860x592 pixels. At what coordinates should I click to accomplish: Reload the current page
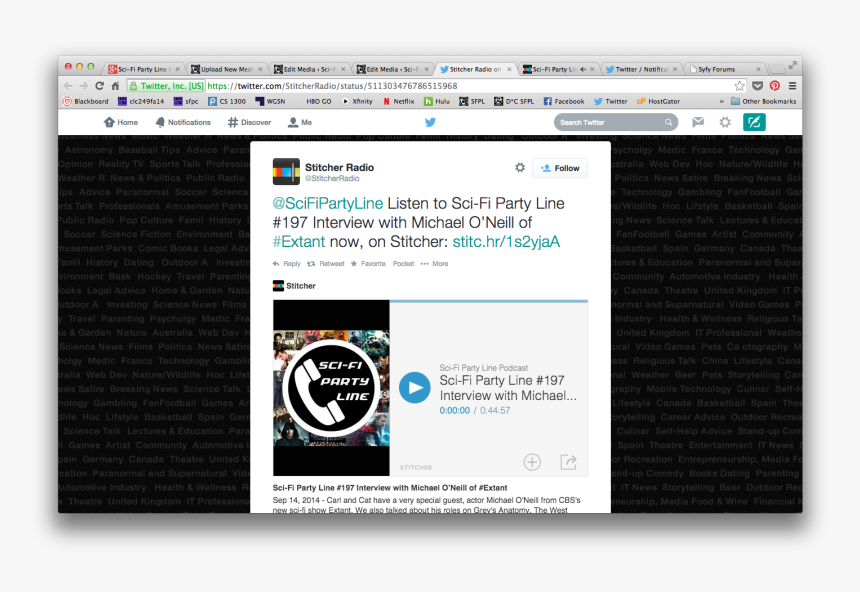coord(99,86)
